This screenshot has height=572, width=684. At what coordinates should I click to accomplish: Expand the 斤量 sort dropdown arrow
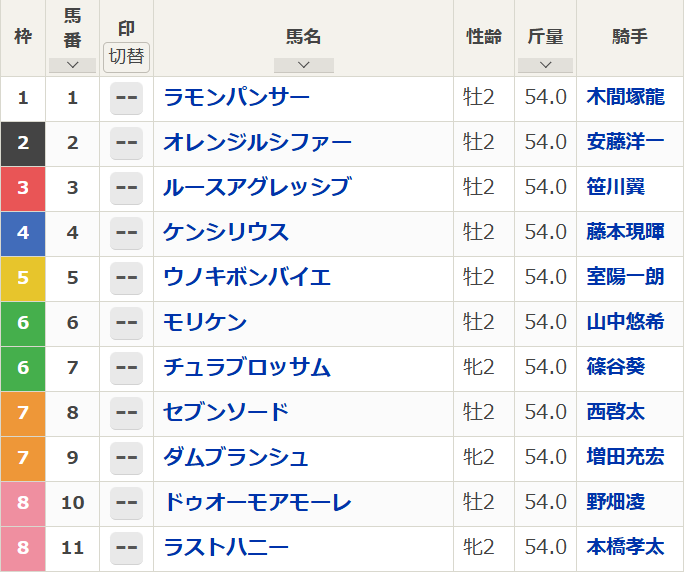pyautogui.click(x=545, y=65)
